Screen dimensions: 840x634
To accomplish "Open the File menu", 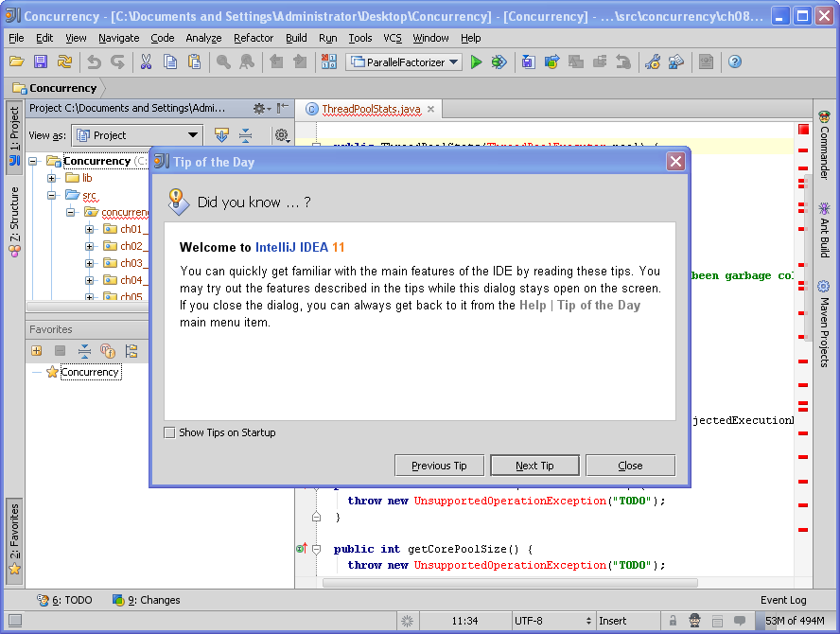I will click(x=17, y=38).
